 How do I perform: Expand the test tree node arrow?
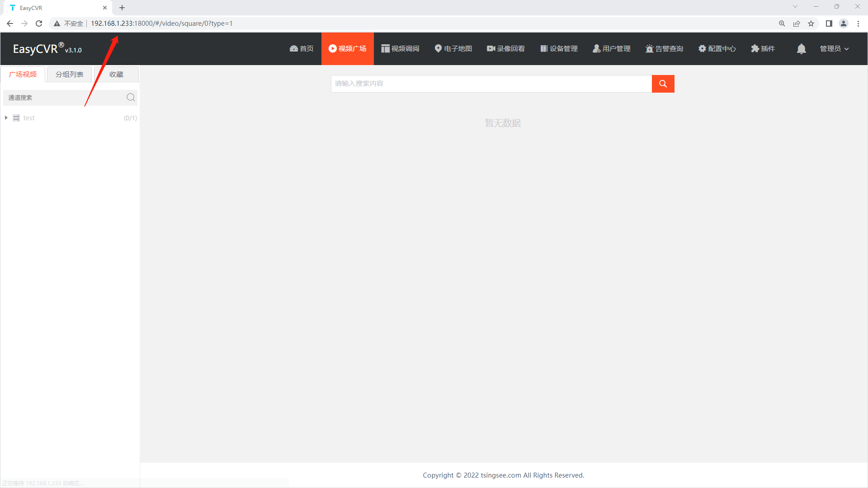pyautogui.click(x=6, y=118)
